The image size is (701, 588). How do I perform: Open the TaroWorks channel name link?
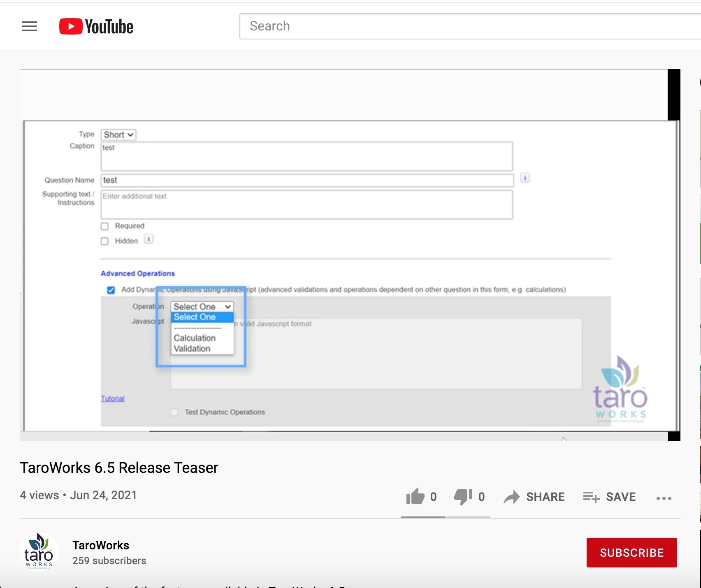point(101,545)
